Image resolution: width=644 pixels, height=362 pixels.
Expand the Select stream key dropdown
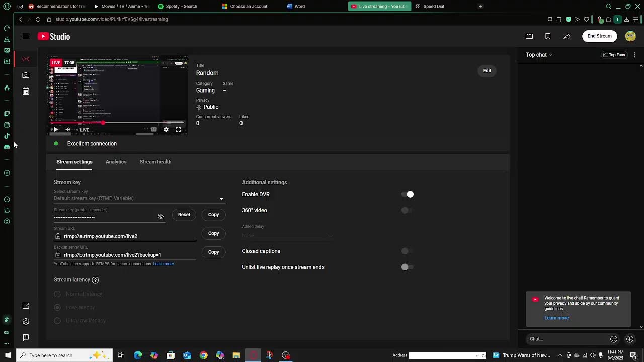pyautogui.click(x=139, y=198)
